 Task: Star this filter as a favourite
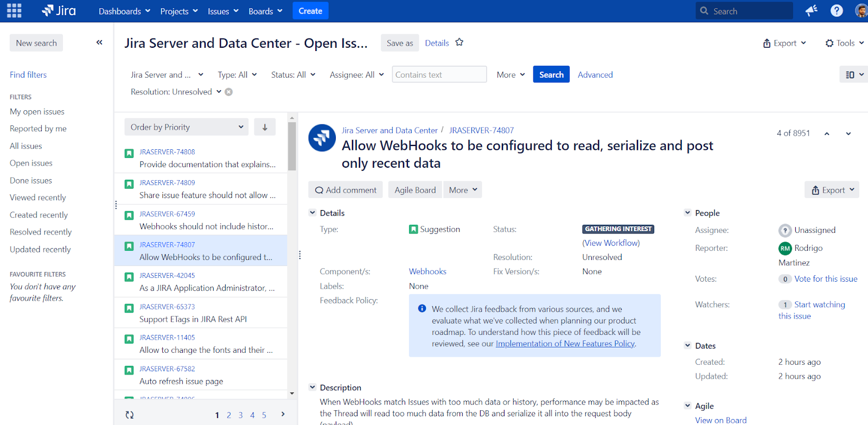click(459, 42)
